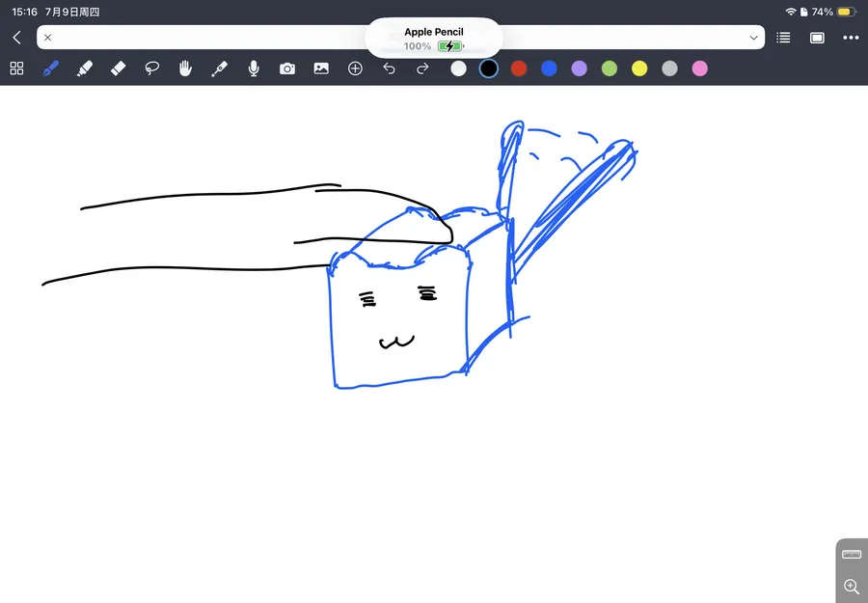Screen dimensions: 868x603
Task: Tap the battery indicator in status bar
Action: coord(847,12)
